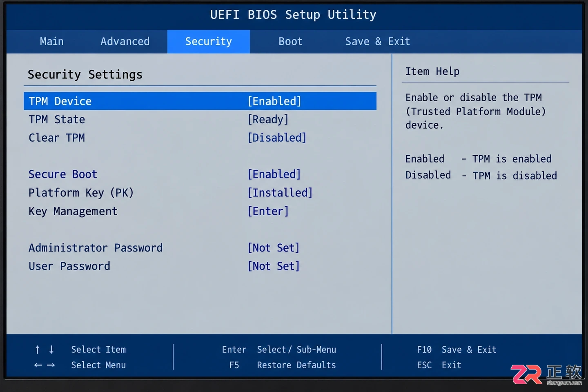Click ESC Exit hint
This screenshot has height=392, width=588.
(x=439, y=365)
